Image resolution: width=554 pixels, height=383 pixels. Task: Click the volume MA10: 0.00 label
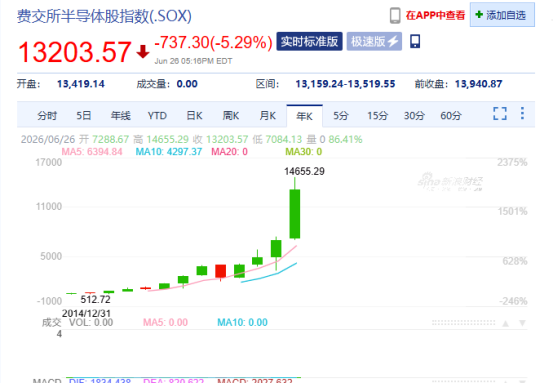coord(242,323)
